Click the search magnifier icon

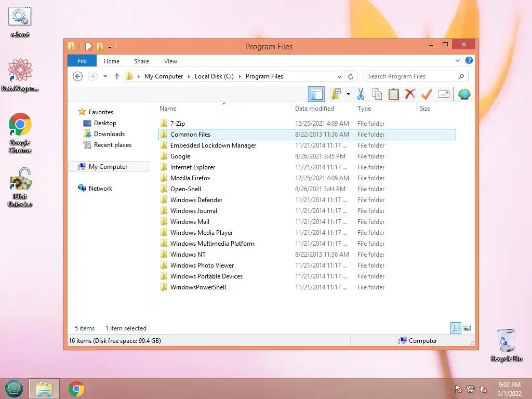click(461, 76)
